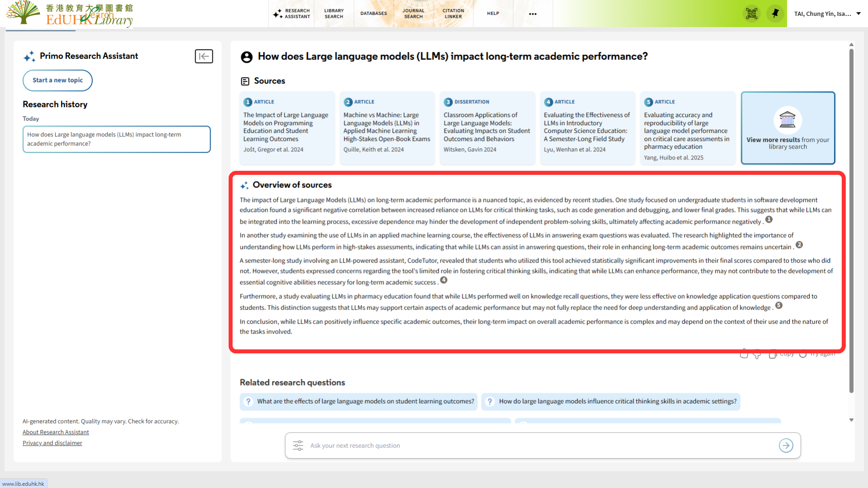Click the vertical scrollbar thumb of answer panel
This screenshot has width=868, height=488.
click(851, 221)
